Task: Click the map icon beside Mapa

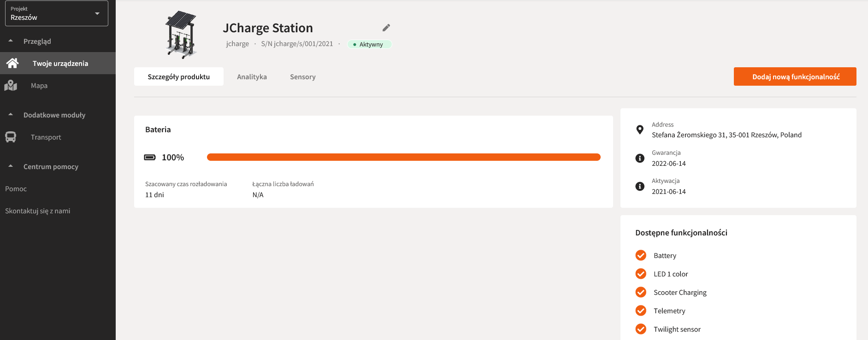Action: [x=11, y=85]
